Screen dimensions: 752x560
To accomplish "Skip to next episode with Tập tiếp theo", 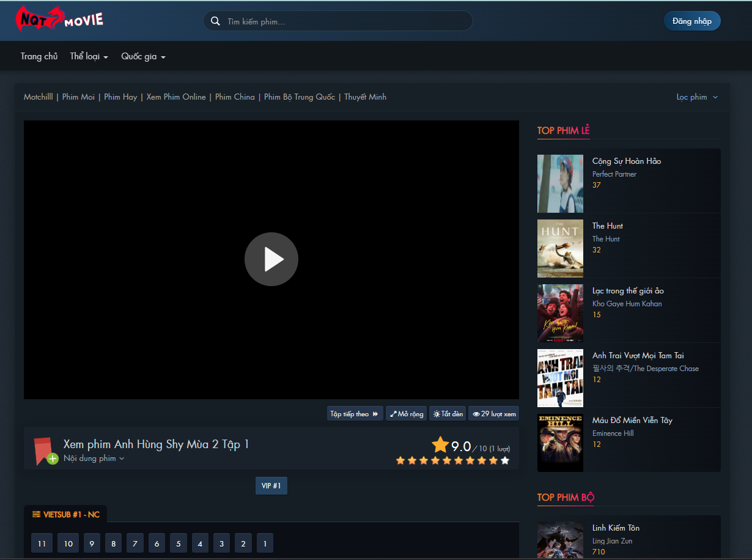I will 355,414.
